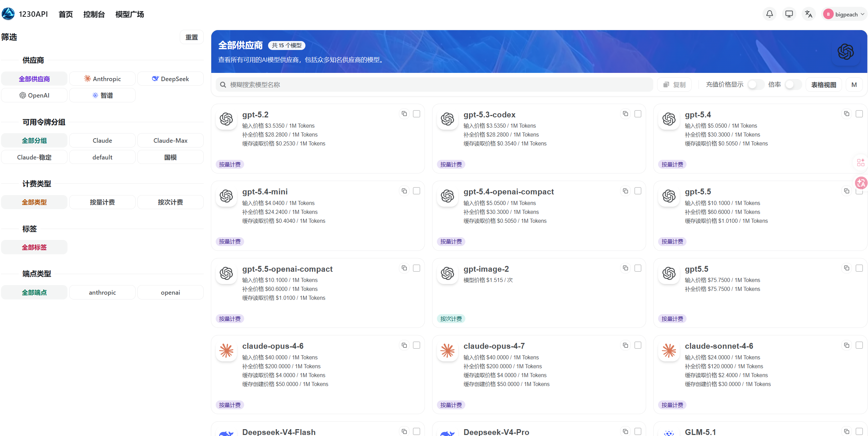Image resolution: width=868 pixels, height=436 pixels.
Task: Copy the Deepseek-V4-Pro model name
Action: tap(625, 432)
